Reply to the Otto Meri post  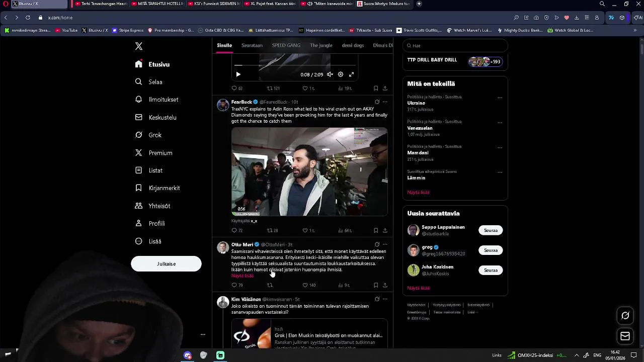[236, 285]
